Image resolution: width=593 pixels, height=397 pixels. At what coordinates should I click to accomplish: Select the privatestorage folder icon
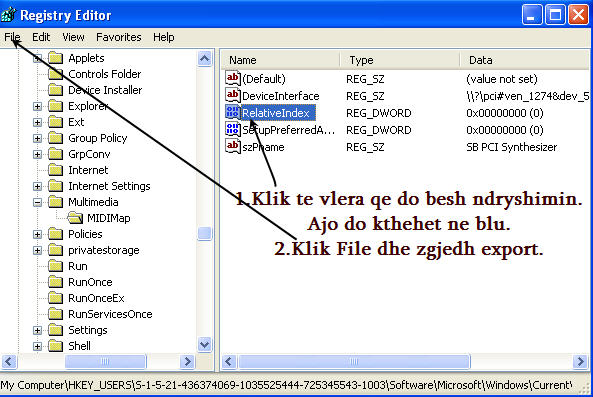point(56,250)
